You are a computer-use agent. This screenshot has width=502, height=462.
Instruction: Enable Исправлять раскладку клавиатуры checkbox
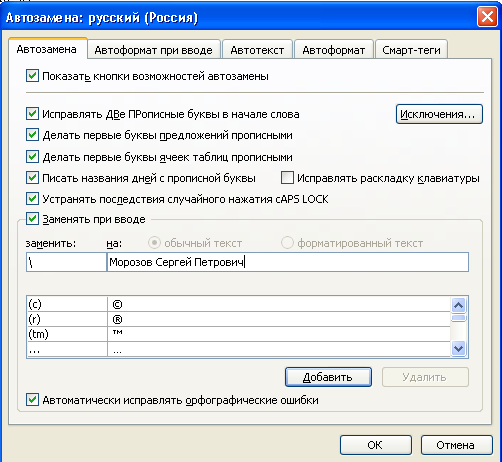pyautogui.click(x=287, y=178)
